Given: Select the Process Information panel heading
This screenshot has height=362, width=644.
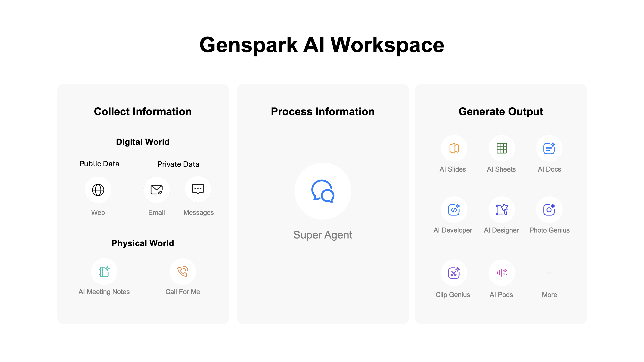Looking at the screenshot, I should 322,112.
